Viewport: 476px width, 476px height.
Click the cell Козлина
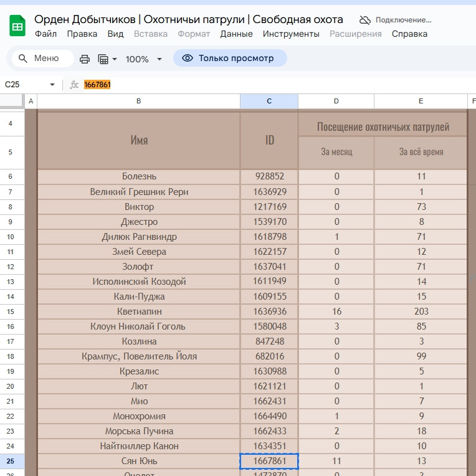tap(139, 341)
